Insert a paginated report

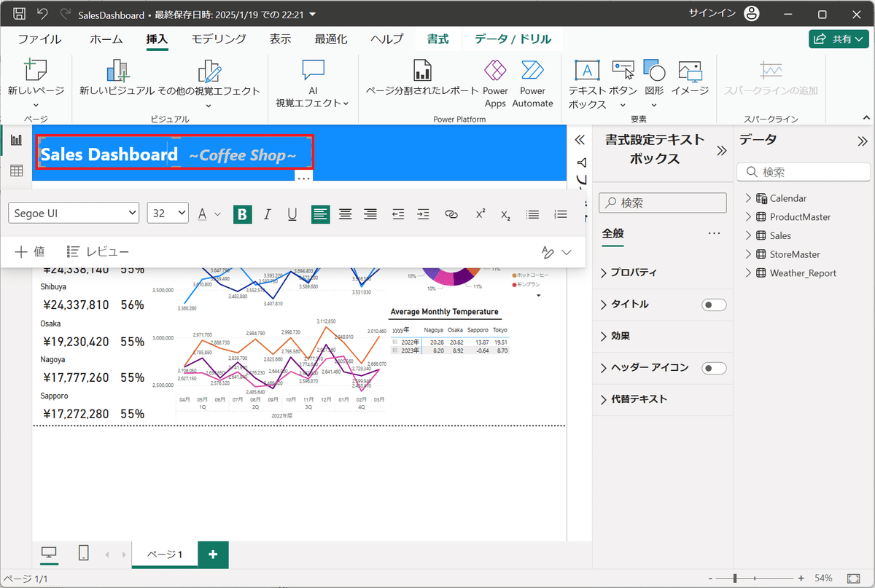point(421,78)
